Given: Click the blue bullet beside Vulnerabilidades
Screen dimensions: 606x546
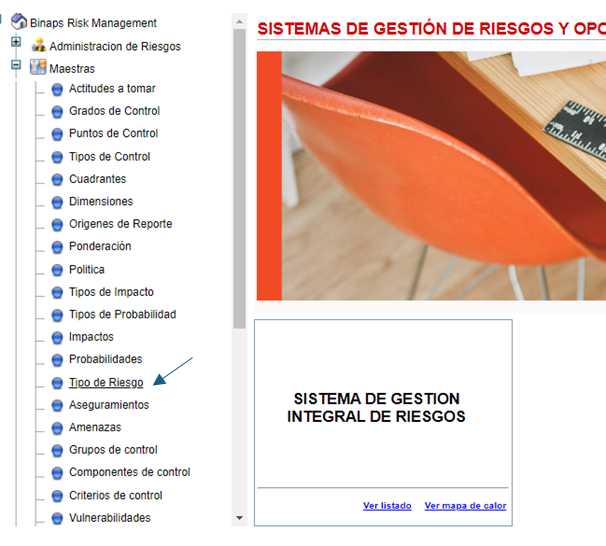Looking at the screenshot, I should pyautogui.click(x=57, y=518).
